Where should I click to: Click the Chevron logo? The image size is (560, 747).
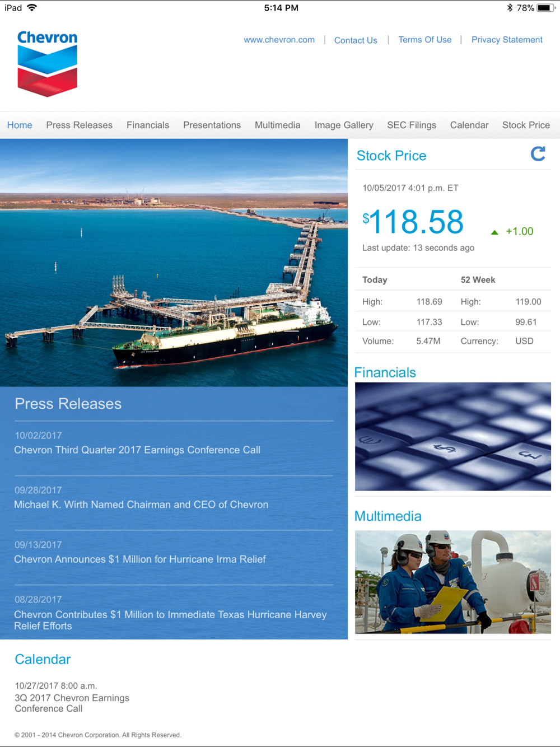point(47,63)
